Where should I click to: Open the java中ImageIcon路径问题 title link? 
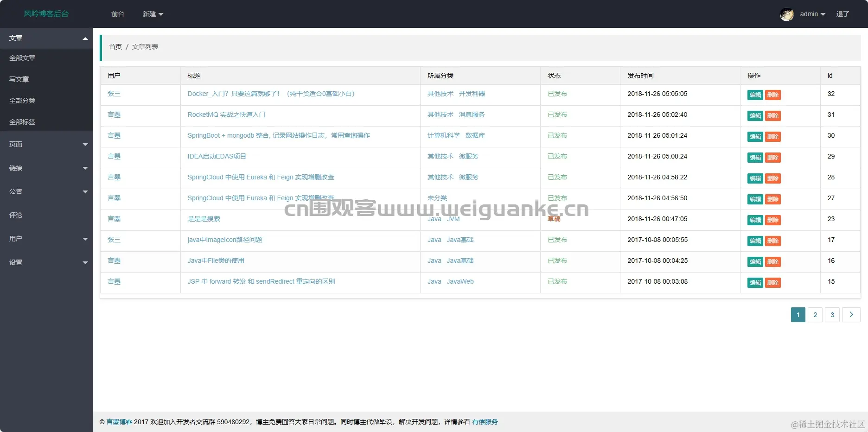pos(225,240)
